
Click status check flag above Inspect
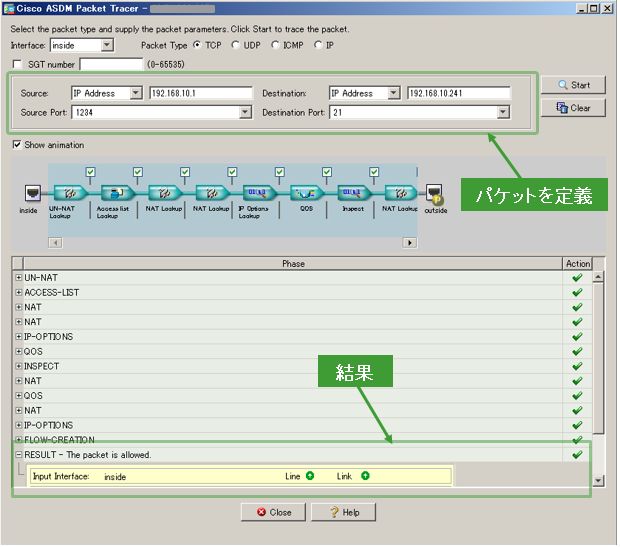374,172
